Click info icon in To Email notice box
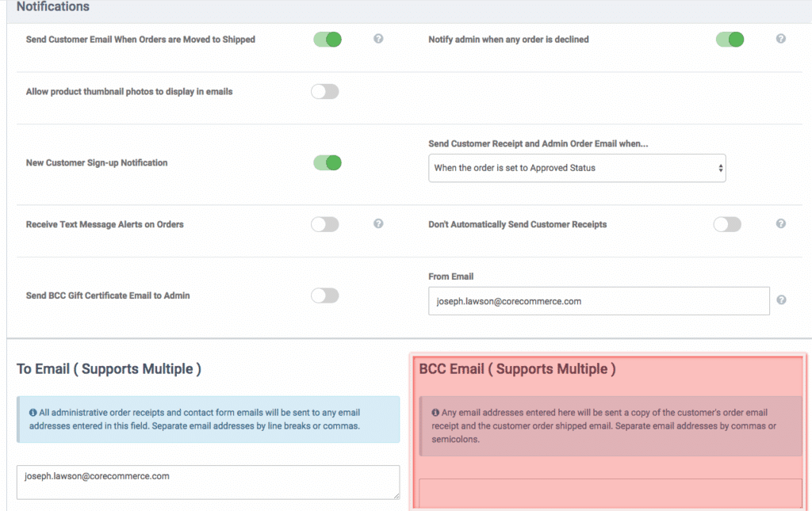The width and height of the screenshot is (812, 511). pyautogui.click(x=33, y=413)
